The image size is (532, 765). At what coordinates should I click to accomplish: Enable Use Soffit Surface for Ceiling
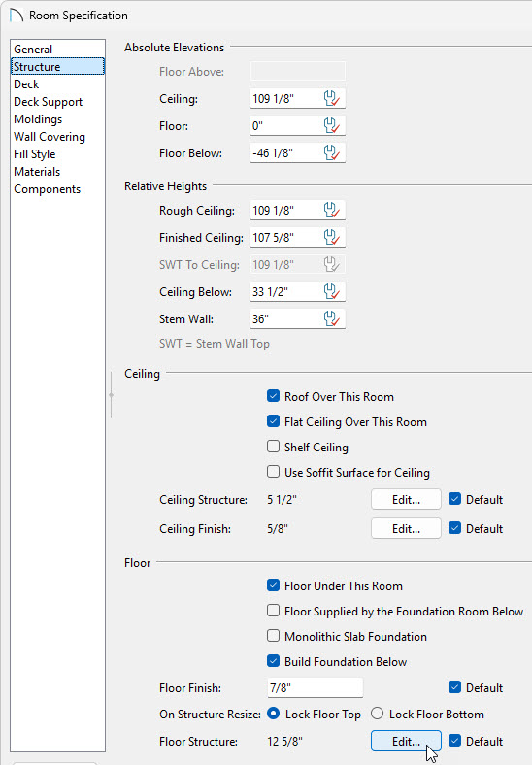point(274,472)
